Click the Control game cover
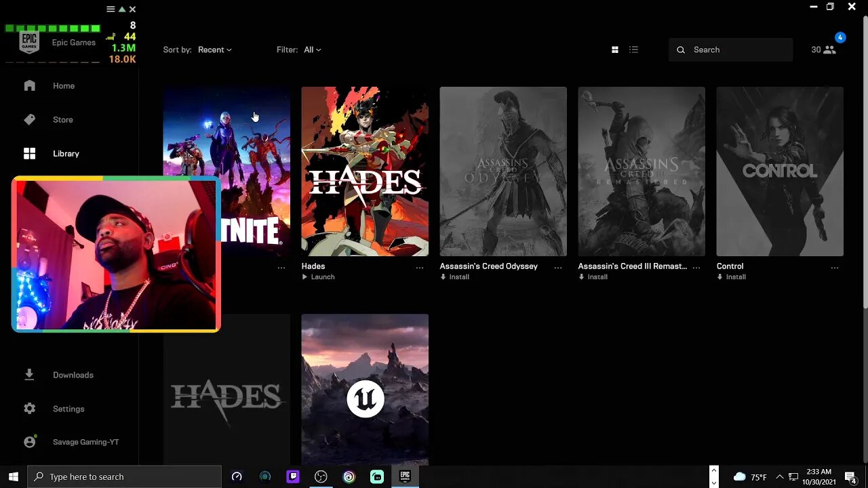 pyautogui.click(x=780, y=171)
